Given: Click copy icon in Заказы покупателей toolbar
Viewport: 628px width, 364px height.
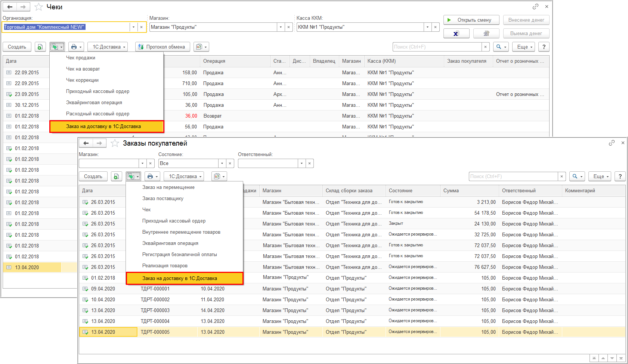Looking at the screenshot, I should [x=117, y=176].
